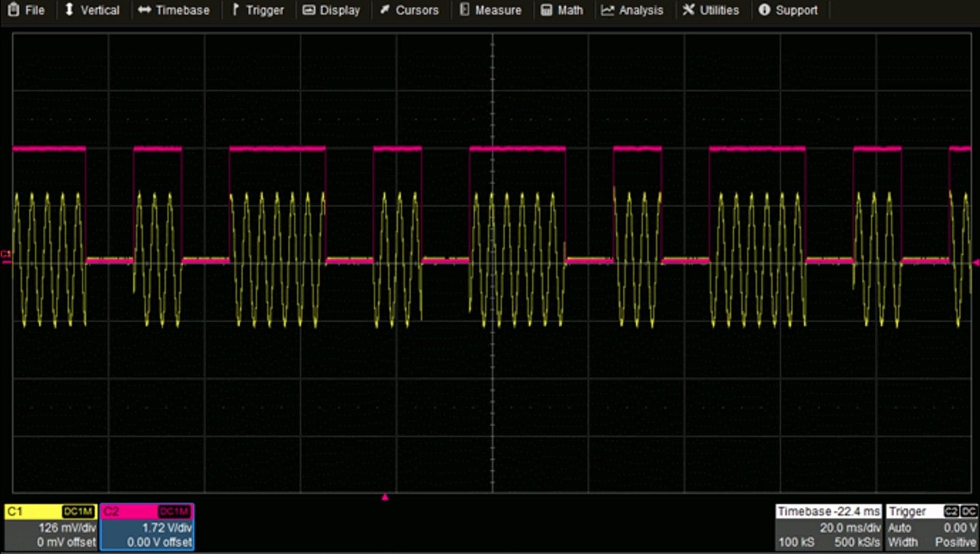Click the Display icon
This screenshot has height=554, width=980.
coord(309,10)
